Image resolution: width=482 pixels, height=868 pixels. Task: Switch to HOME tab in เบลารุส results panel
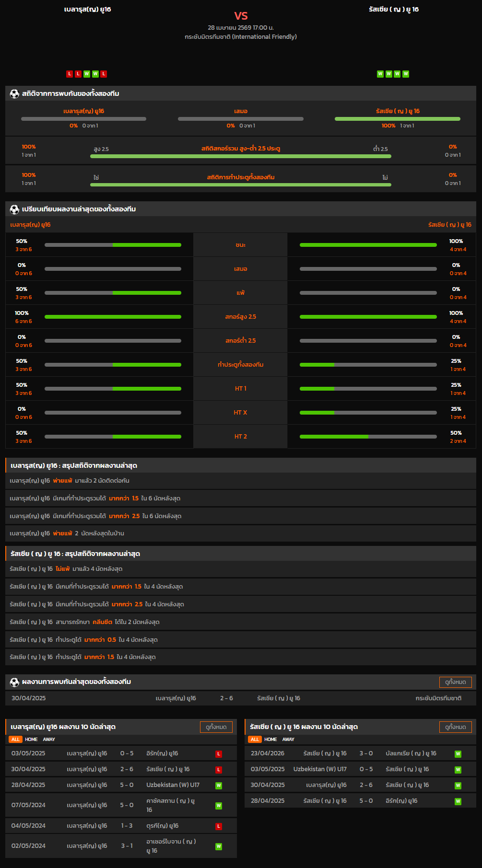[31, 740]
